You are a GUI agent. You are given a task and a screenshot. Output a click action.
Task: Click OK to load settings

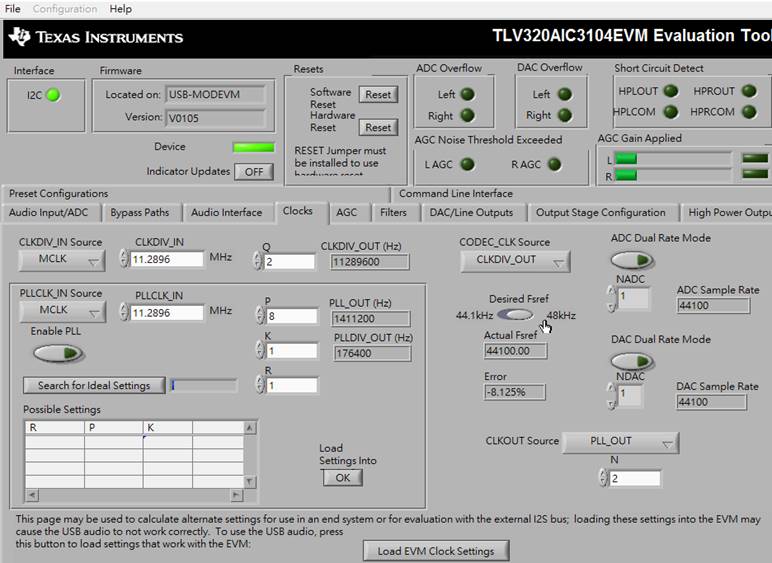[x=343, y=477]
